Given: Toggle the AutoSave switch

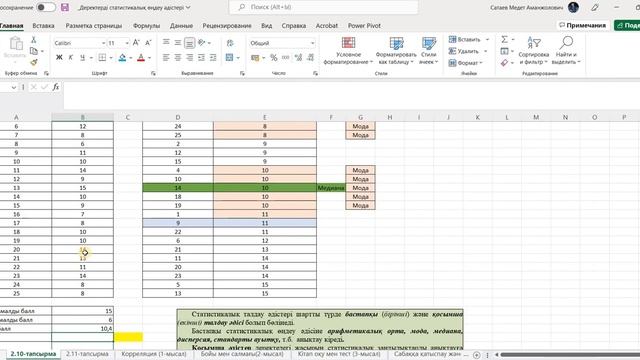Looking at the screenshot, I should pos(46,7).
